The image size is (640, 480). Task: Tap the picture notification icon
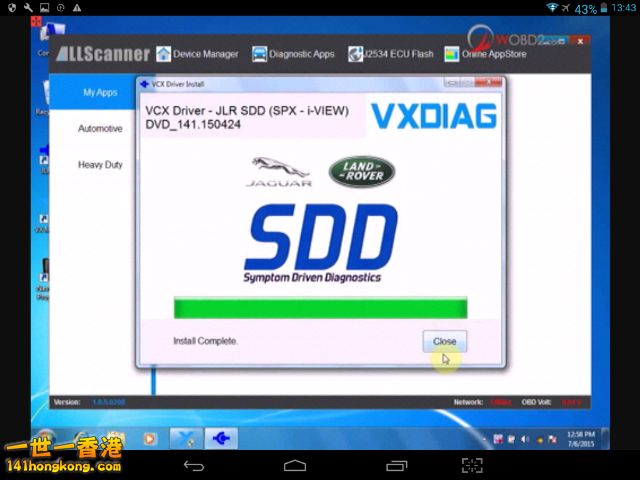click(44, 8)
